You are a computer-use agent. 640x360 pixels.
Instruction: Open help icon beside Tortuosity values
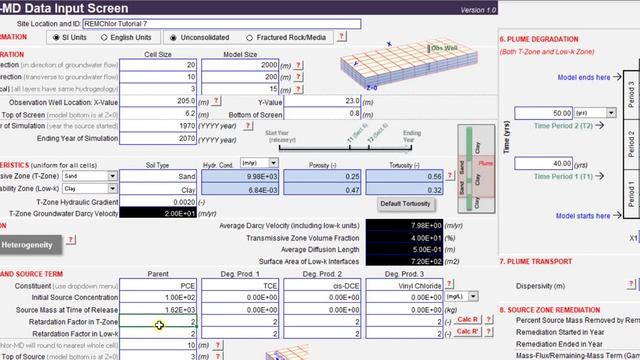(449, 176)
